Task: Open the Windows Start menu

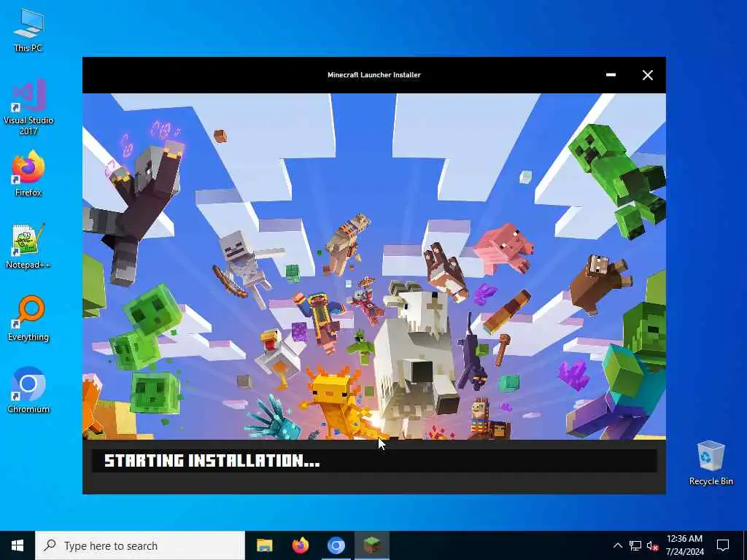Action: pos(18,545)
